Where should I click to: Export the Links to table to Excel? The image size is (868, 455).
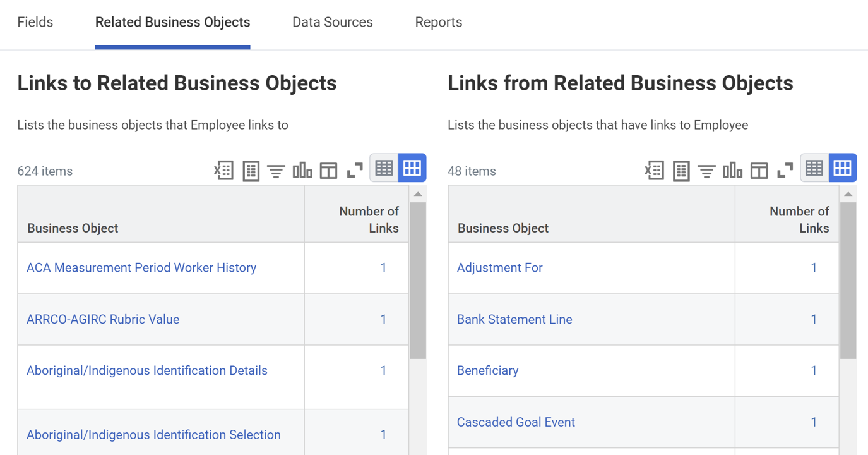pyautogui.click(x=223, y=170)
